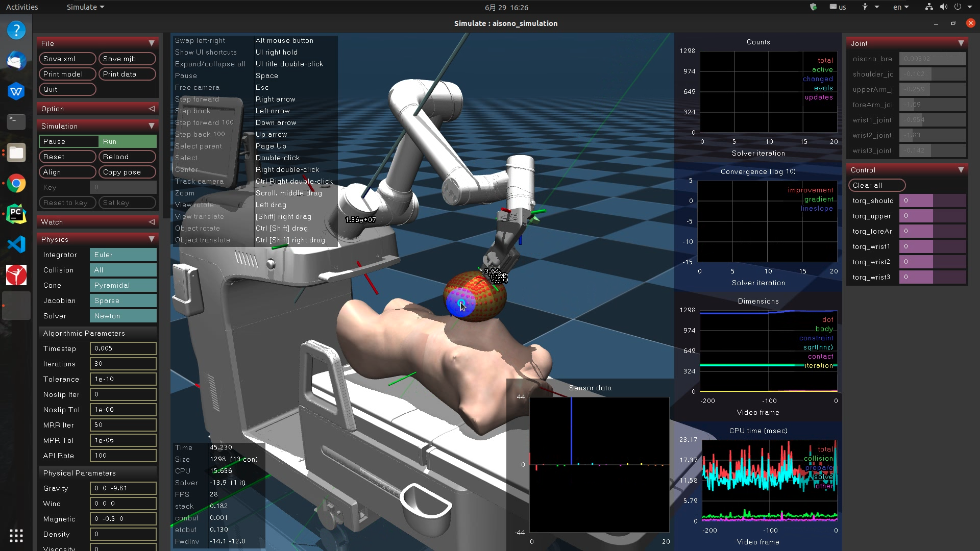Open the Integrator Euler selector
Image resolution: width=980 pixels, height=551 pixels.
(123, 255)
